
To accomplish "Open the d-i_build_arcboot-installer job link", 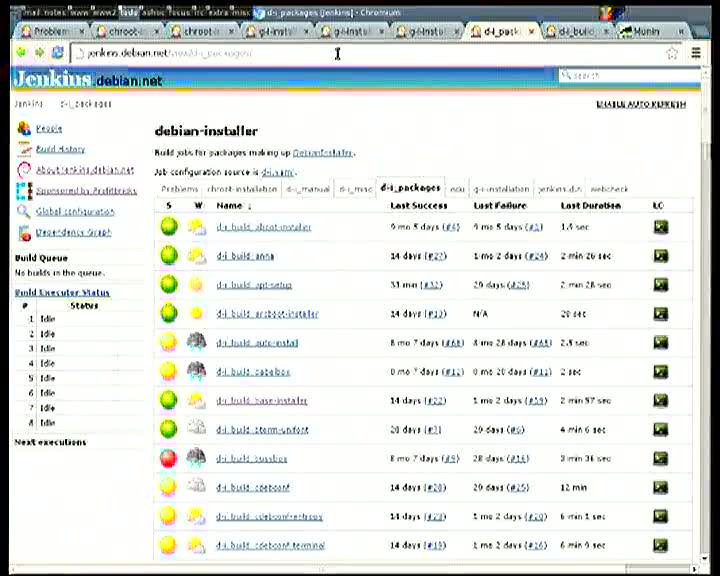I will (x=267, y=314).
